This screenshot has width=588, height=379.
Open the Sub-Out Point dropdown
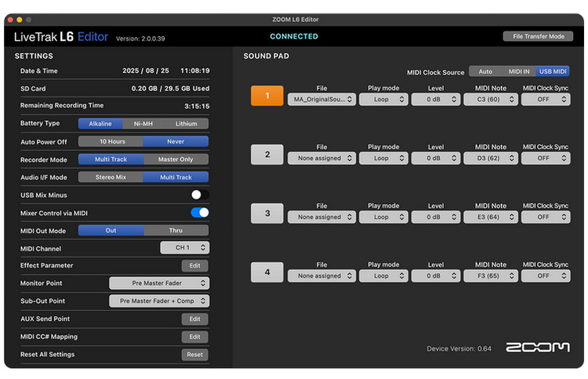pyautogui.click(x=159, y=301)
